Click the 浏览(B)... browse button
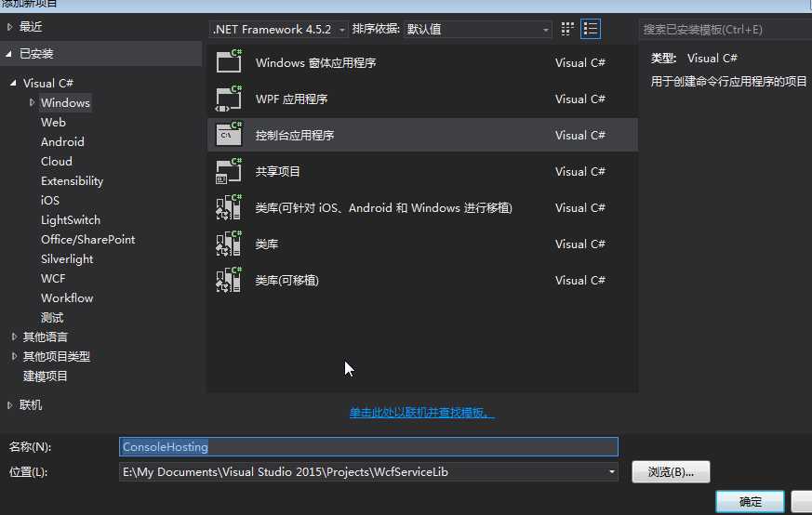 point(671,472)
